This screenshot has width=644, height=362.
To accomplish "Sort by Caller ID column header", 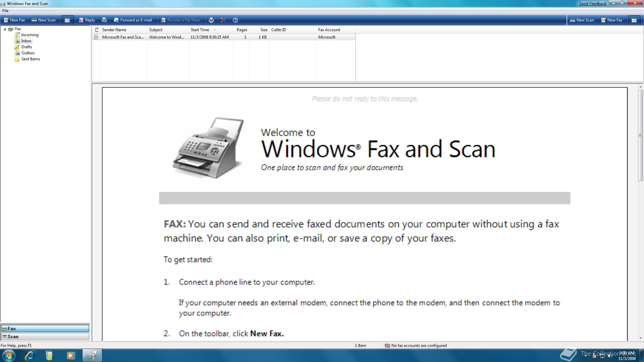I will (x=292, y=30).
